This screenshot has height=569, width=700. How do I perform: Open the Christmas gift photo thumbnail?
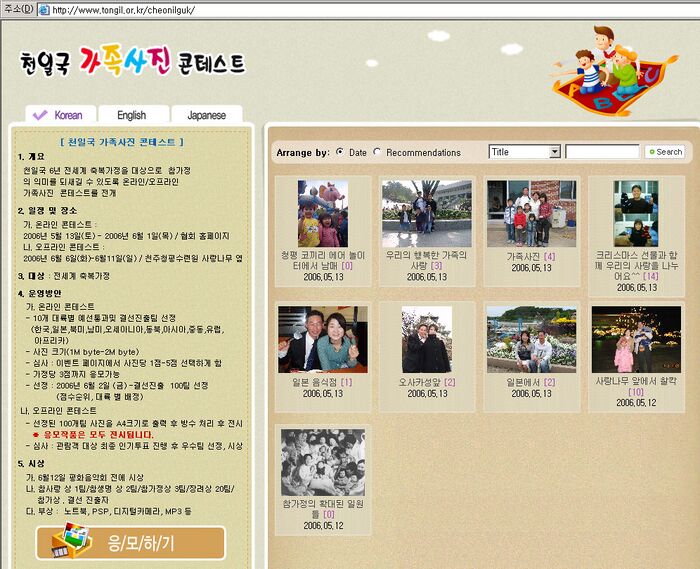(x=636, y=213)
